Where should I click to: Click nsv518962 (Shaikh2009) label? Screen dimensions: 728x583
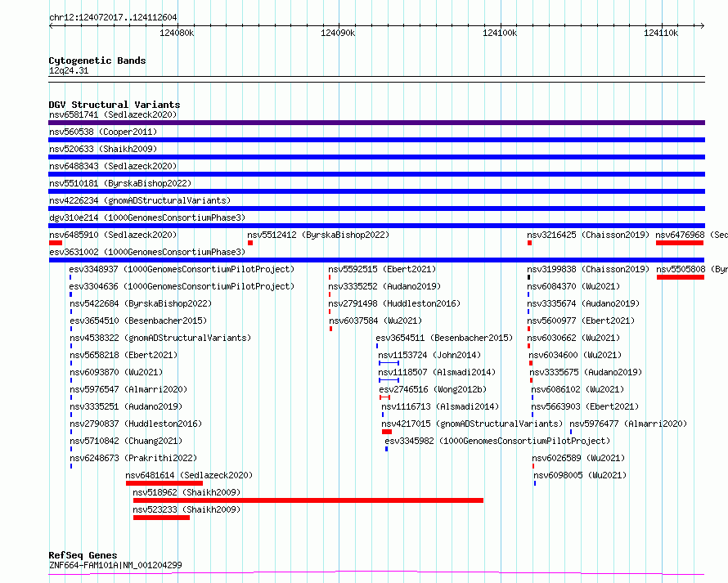[186, 492]
